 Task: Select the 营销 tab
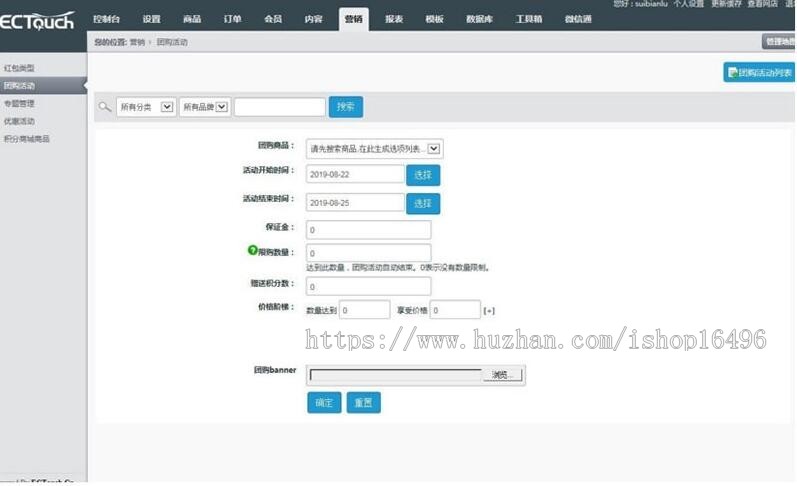[354, 19]
